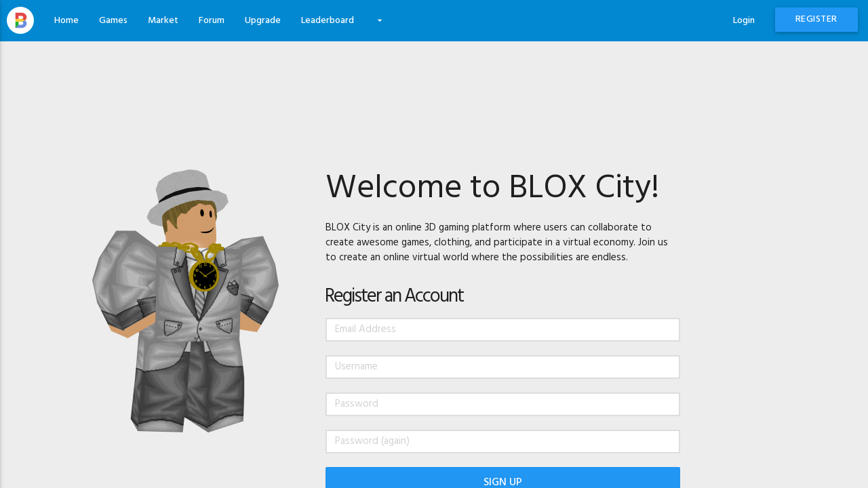The width and height of the screenshot is (868, 488).
Task: Click the Login link
Action: [744, 20]
